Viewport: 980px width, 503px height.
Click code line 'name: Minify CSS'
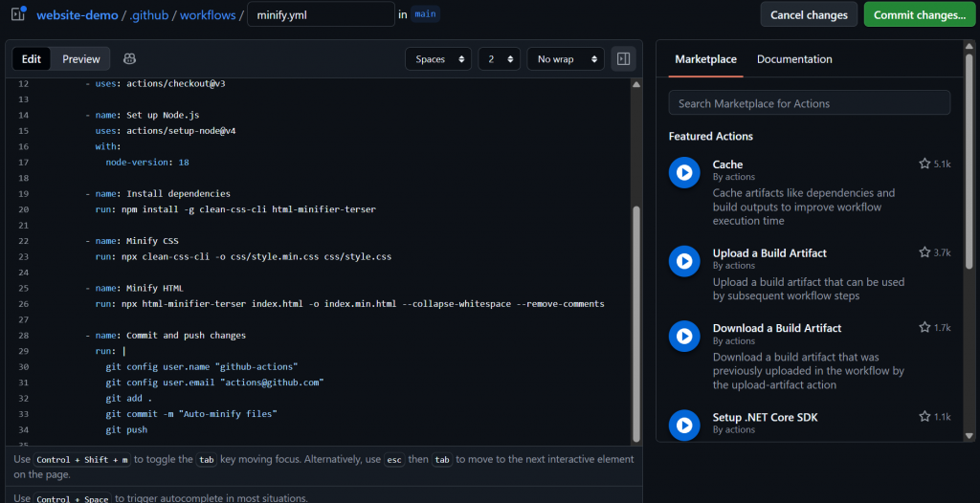[132, 241]
